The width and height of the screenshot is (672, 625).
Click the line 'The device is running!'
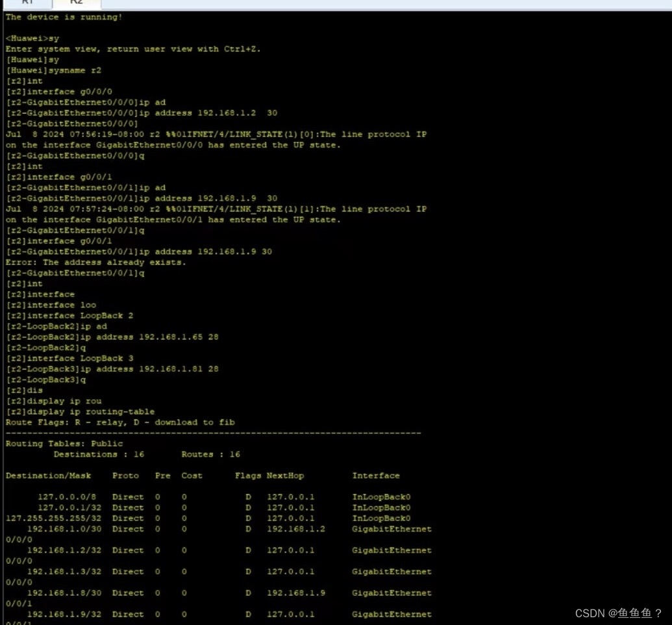[64, 17]
